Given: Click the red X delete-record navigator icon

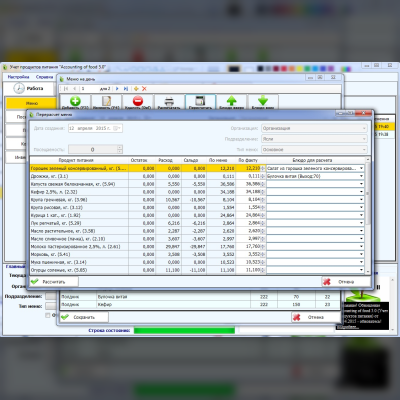Looking at the screenshot, I should (x=144, y=89).
